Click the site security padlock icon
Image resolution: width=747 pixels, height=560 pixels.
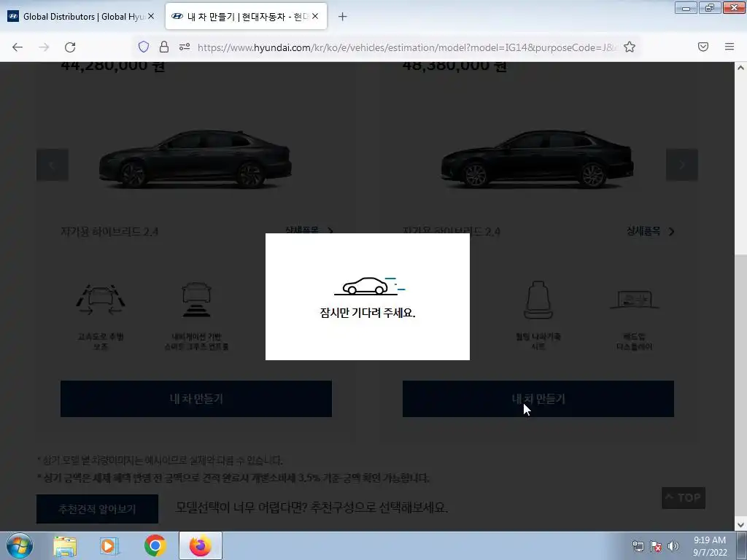[x=164, y=47]
